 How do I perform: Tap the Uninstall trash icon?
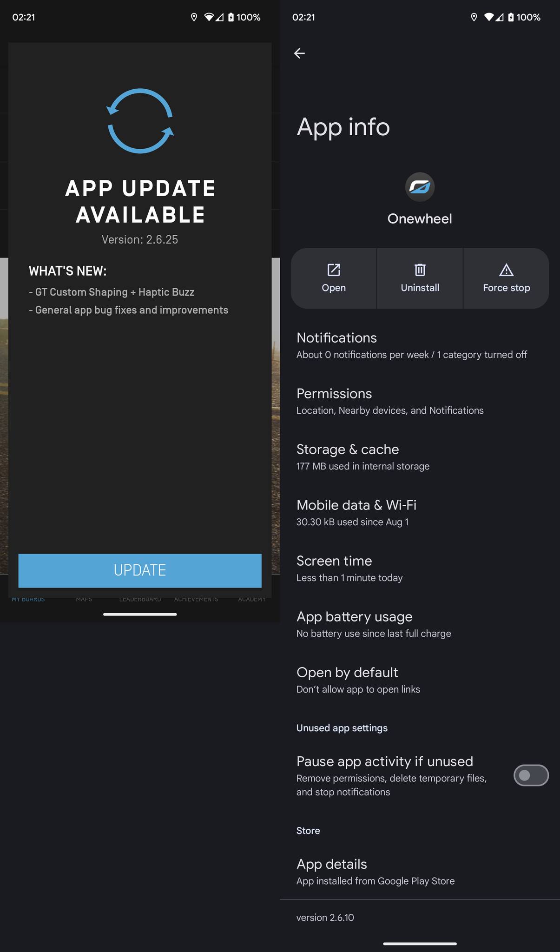click(420, 270)
